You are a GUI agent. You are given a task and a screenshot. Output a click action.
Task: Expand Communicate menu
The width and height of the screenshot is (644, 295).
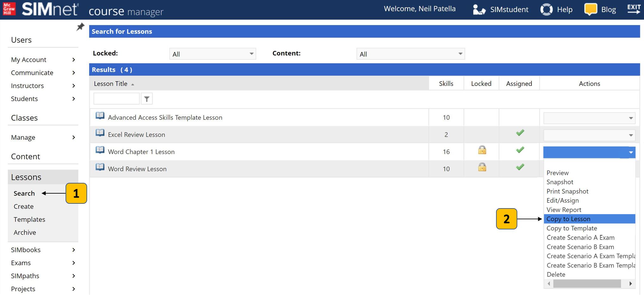tap(43, 73)
